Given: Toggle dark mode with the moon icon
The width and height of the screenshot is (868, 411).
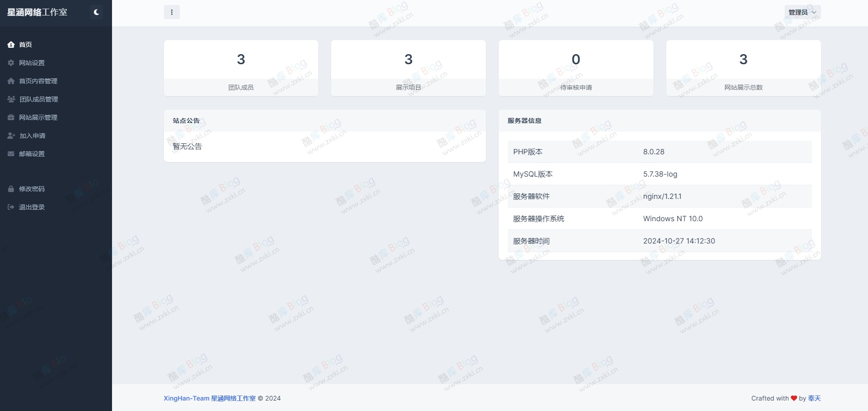Looking at the screenshot, I should [96, 12].
